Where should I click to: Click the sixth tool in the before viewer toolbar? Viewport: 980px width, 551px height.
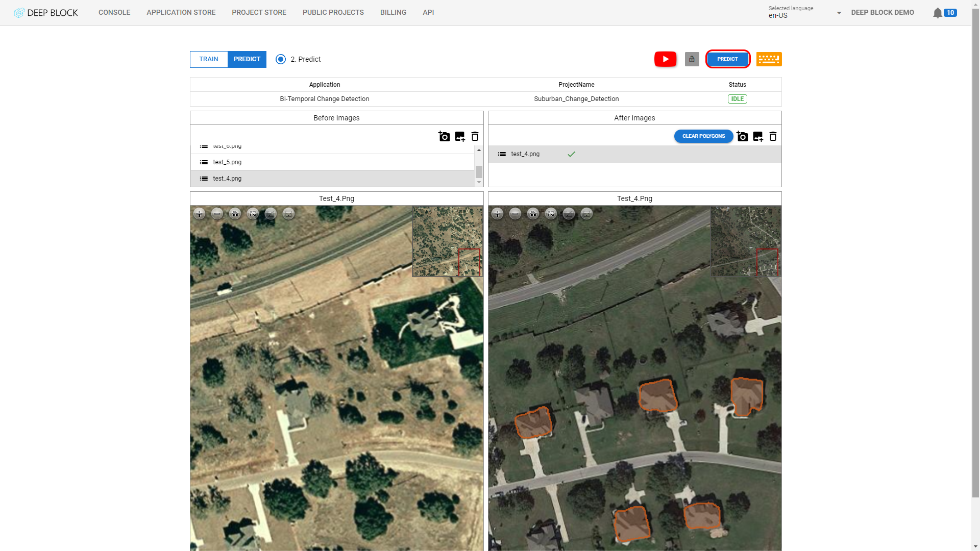click(x=288, y=214)
